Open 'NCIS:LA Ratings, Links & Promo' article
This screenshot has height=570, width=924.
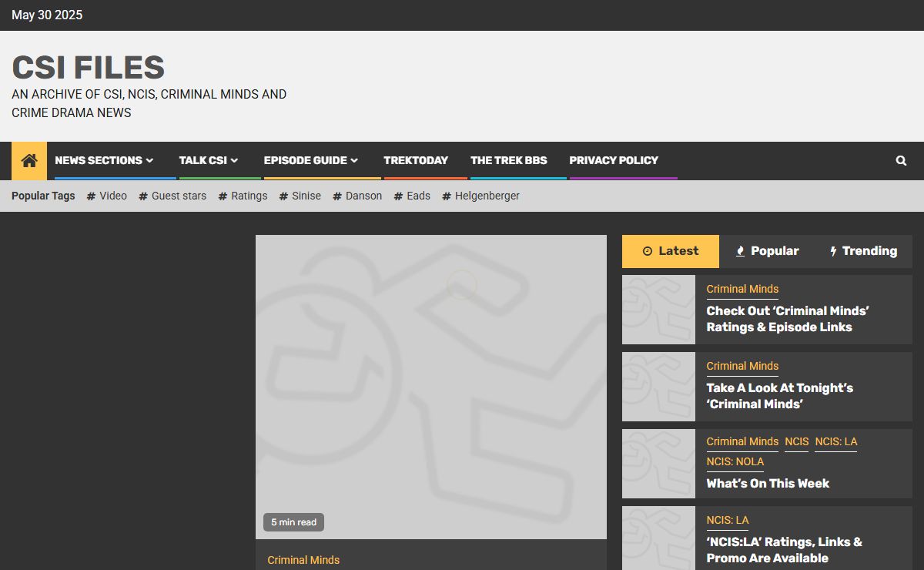click(785, 550)
